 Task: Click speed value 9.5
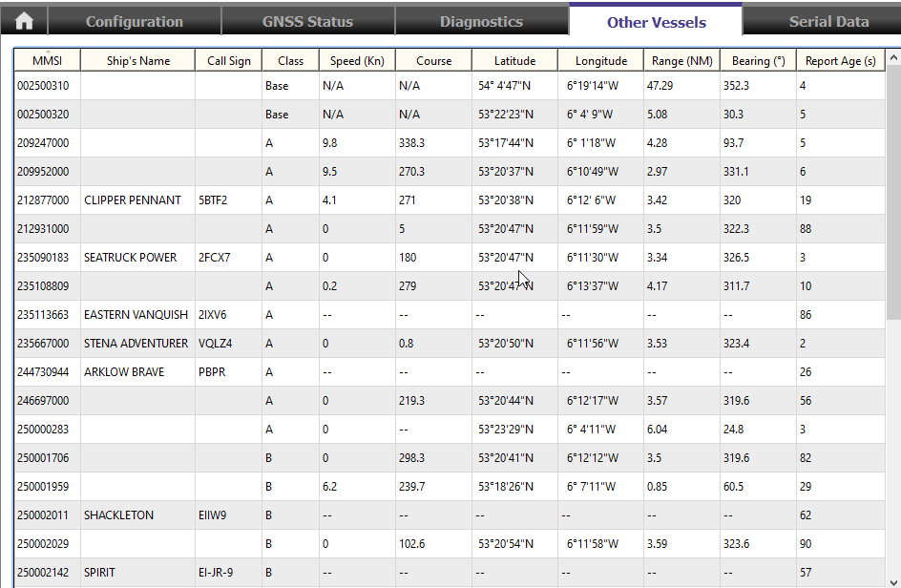point(330,172)
